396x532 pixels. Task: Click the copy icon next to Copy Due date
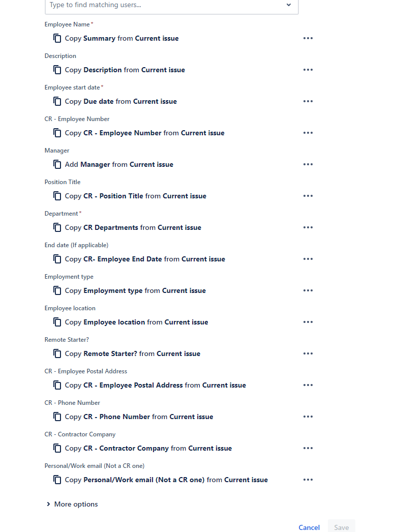click(57, 101)
